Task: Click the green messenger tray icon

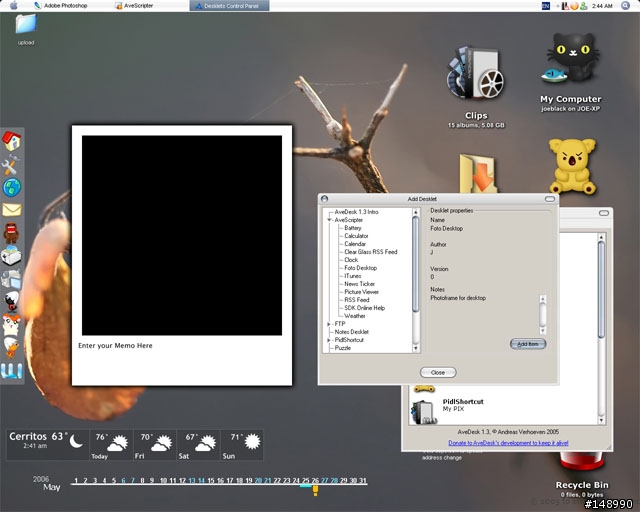Action: 584,6
